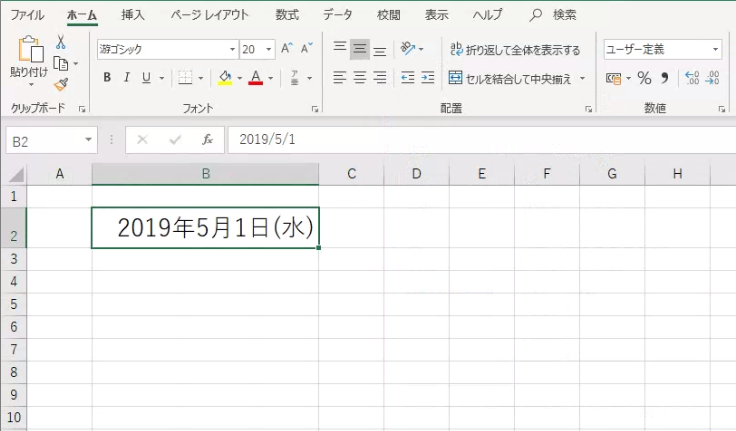Click the comma style icon
Viewport: 736px width, 431px height.
(664, 78)
